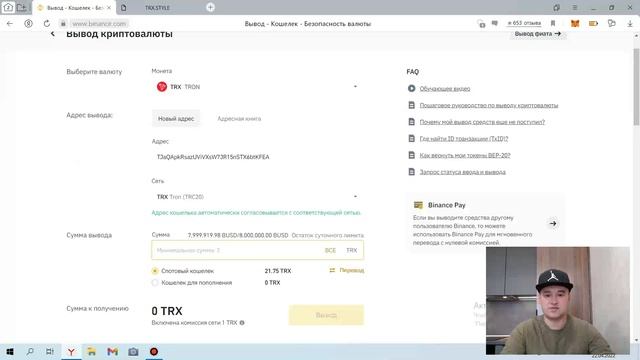Click the Вывод withdraw button
The width and height of the screenshot is (640, 360).
pos(326,315)
